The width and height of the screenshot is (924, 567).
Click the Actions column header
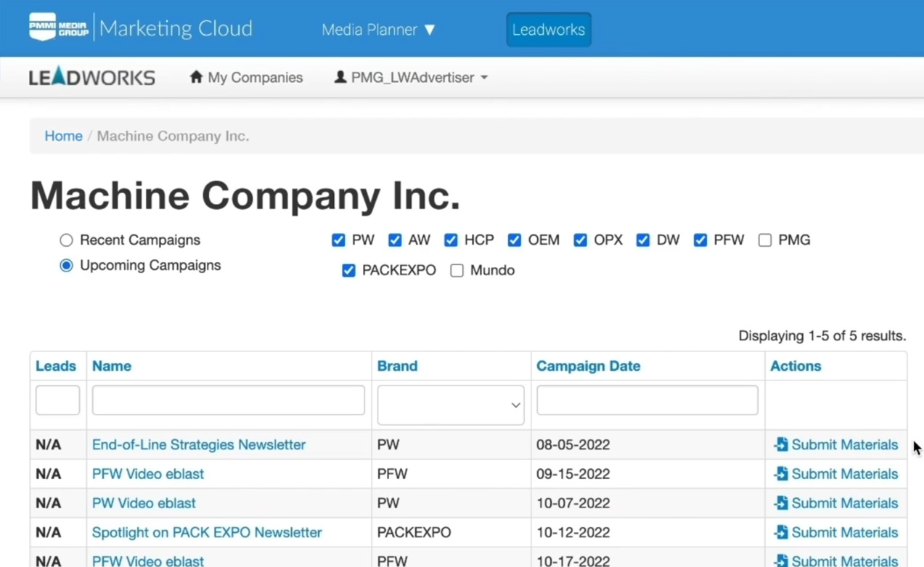pos(796,366)
